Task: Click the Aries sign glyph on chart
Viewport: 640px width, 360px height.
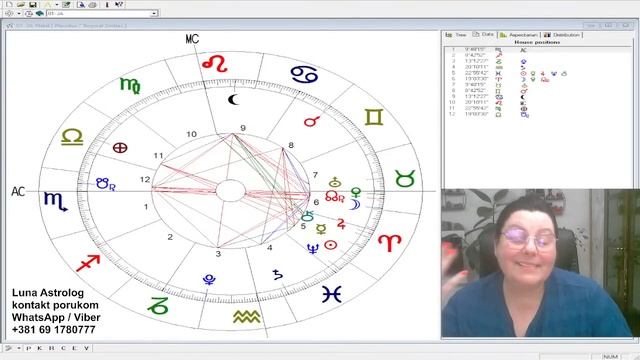Action: click(x=389, y=243)
